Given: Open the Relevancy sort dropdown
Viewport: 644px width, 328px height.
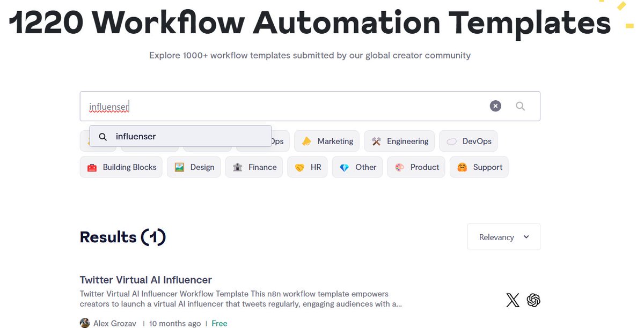Looking at the screenshot, I should (x=504, y=237).
